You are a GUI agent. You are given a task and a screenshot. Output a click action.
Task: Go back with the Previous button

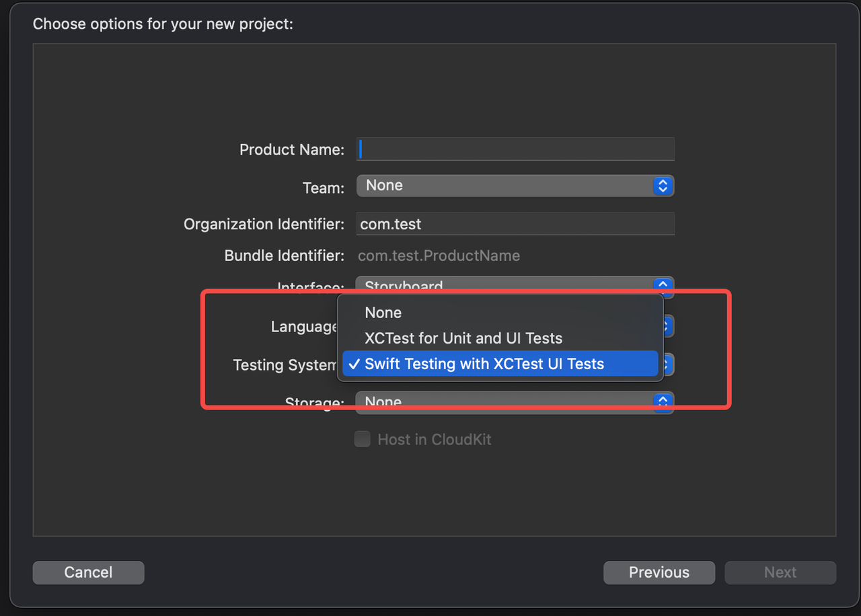click(659, 572)
